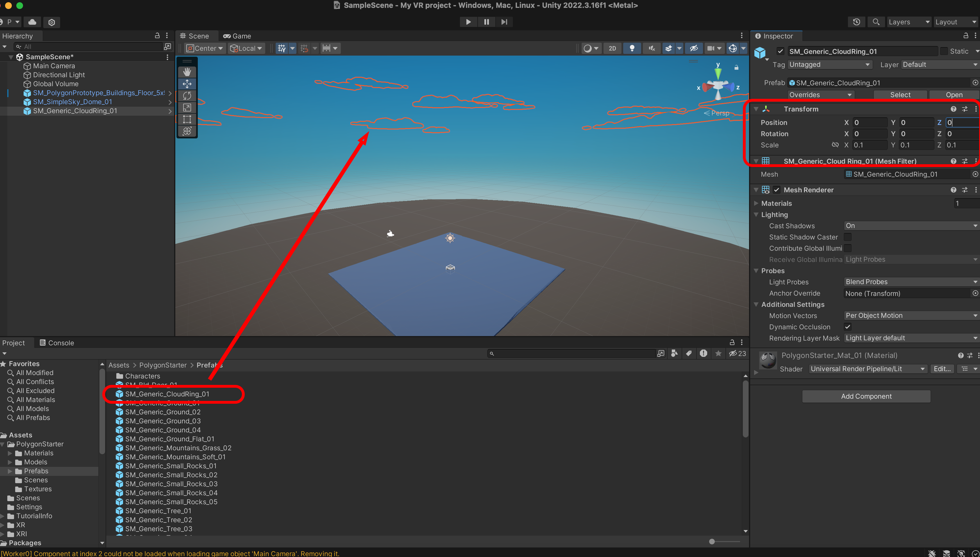The image size is (980, 557).
Task: Open the Tag Untagged dropdown
Action: (x=830, y=65)
